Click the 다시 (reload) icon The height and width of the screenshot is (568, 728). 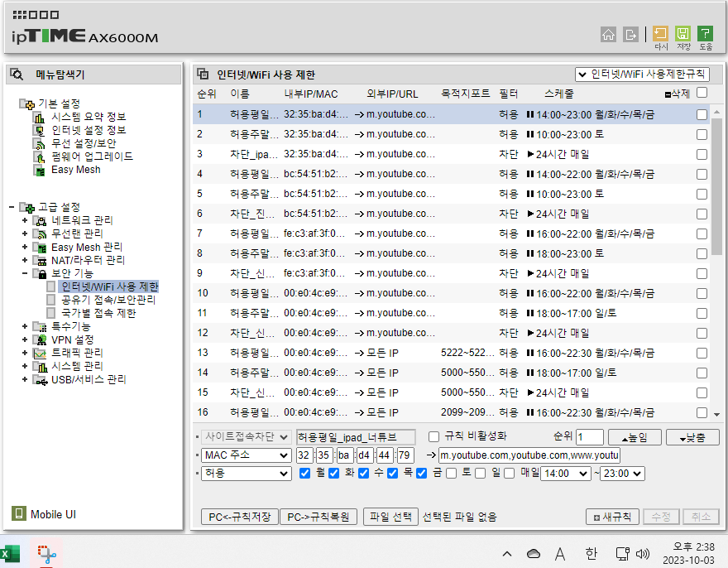[660, 33]
